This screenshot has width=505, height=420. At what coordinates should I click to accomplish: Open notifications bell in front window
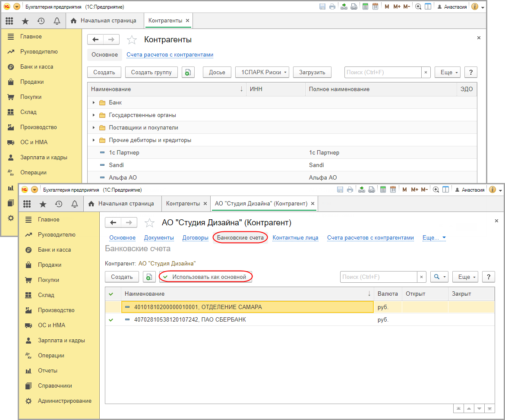coord(74,204)
